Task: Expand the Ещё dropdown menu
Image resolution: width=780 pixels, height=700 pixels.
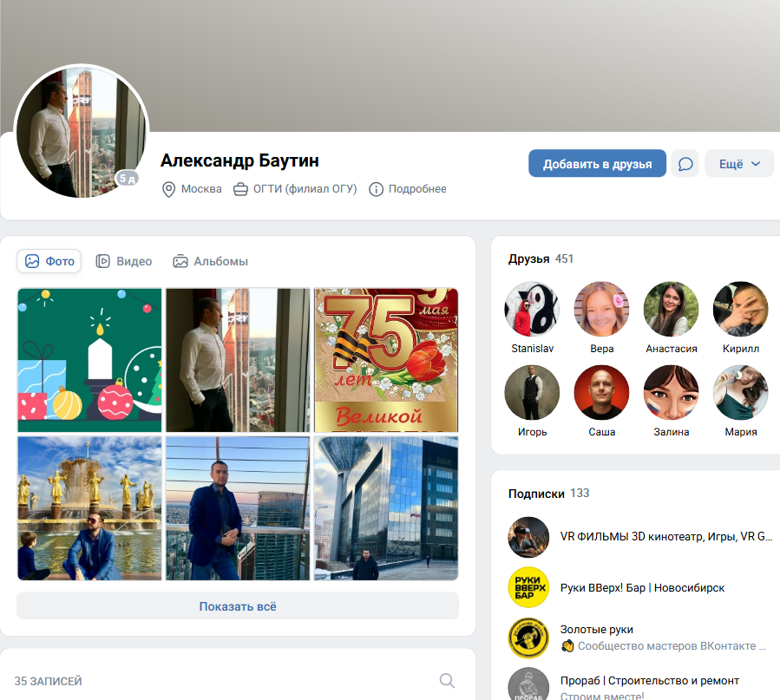Action: point(738,164)
